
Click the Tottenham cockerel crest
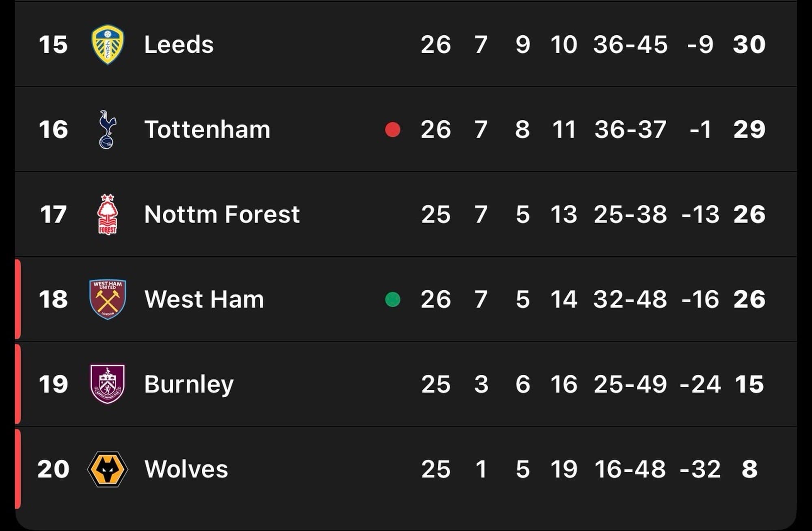click(108, 129)
